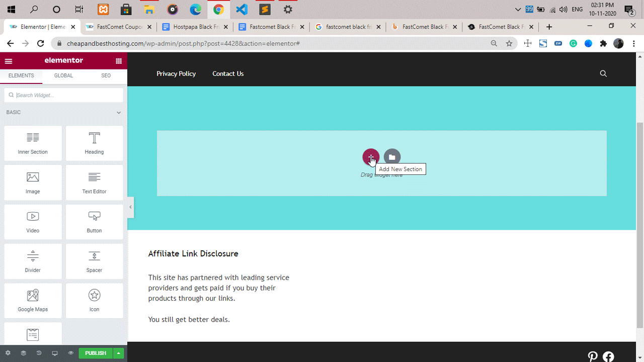The image size is (644, 362).
Task: Choose a template via the folder icon
Action: (x=392, y=157)
